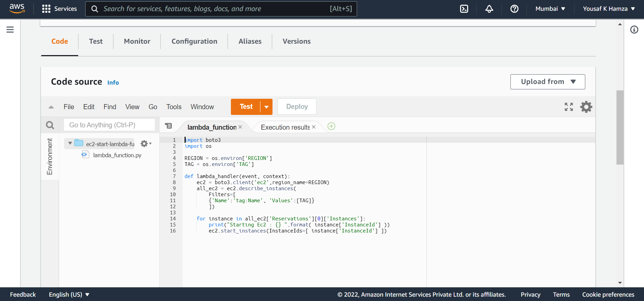The height and width of the screenshot is (301, 644).
Task: Switch to the Versions tab
Action: 297,41
